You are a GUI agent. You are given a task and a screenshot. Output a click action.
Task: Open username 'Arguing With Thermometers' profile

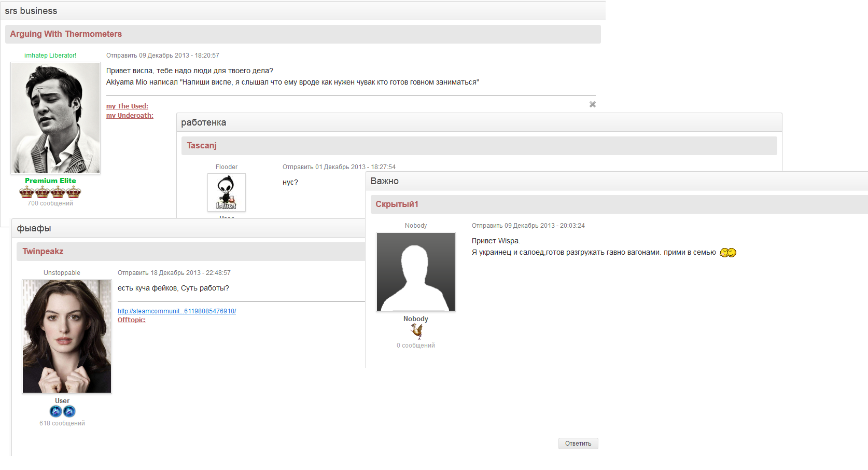(x=66, y=34)
